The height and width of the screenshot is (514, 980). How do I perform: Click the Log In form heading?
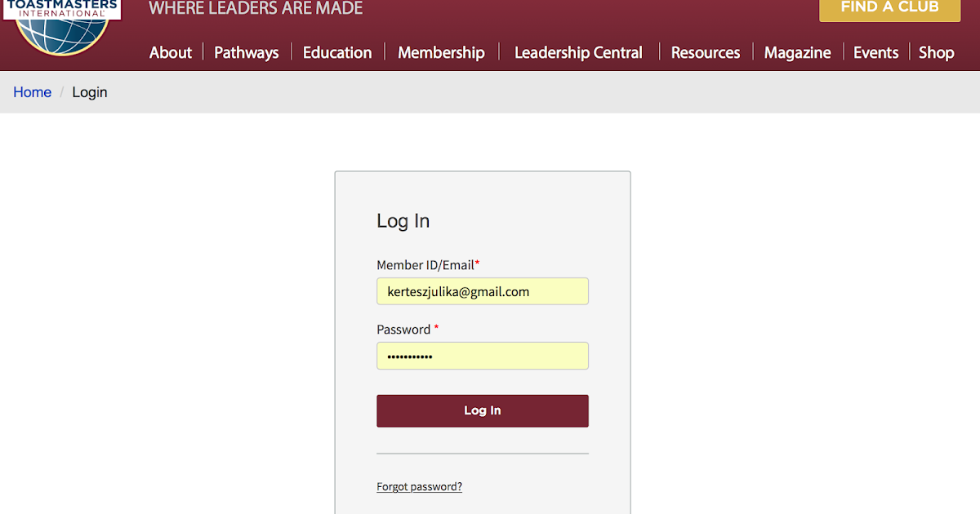(x=403, y=221)
